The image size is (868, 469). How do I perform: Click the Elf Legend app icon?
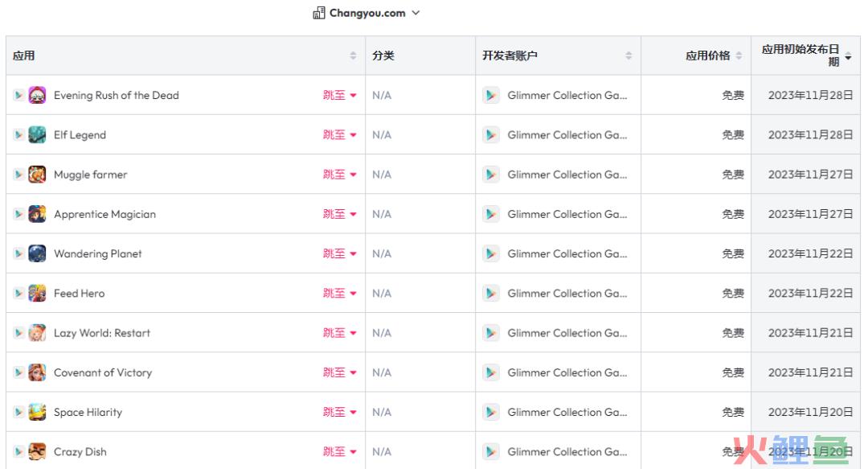[x=37, y=134]
